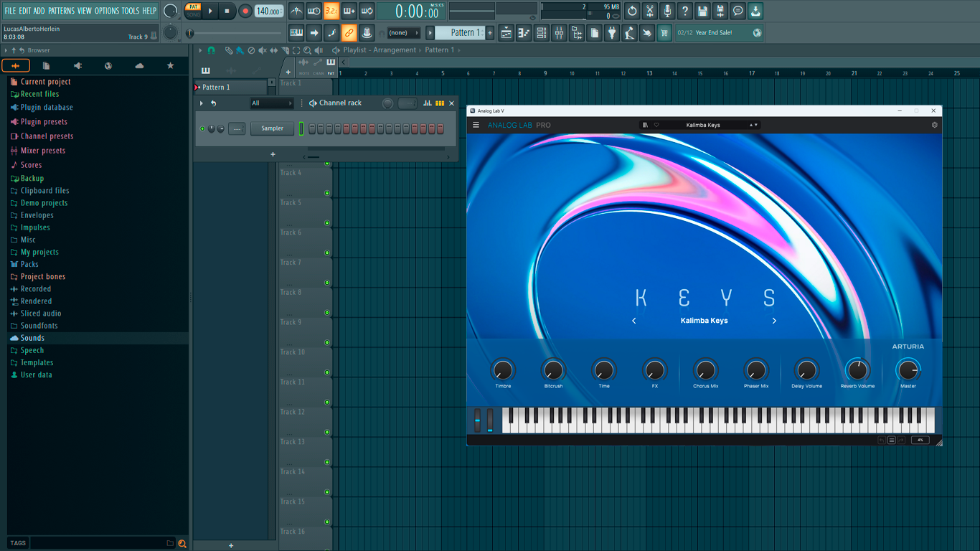The image size is (980, 551).
Task: Like the preset with the heart icon
Action: (x=656, y=125)
